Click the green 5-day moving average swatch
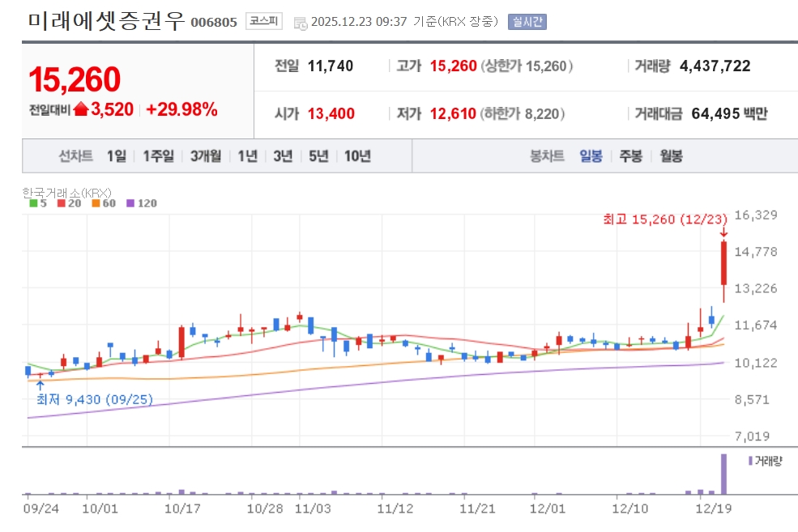The width and height of the screenshot is (798, 532). coord(33,203)
